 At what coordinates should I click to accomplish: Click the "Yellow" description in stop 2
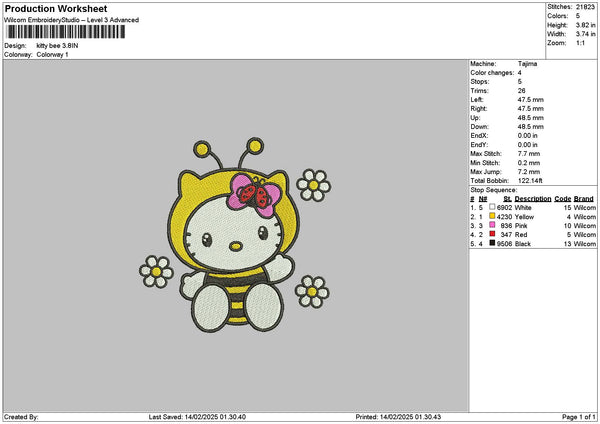(524, 217)
